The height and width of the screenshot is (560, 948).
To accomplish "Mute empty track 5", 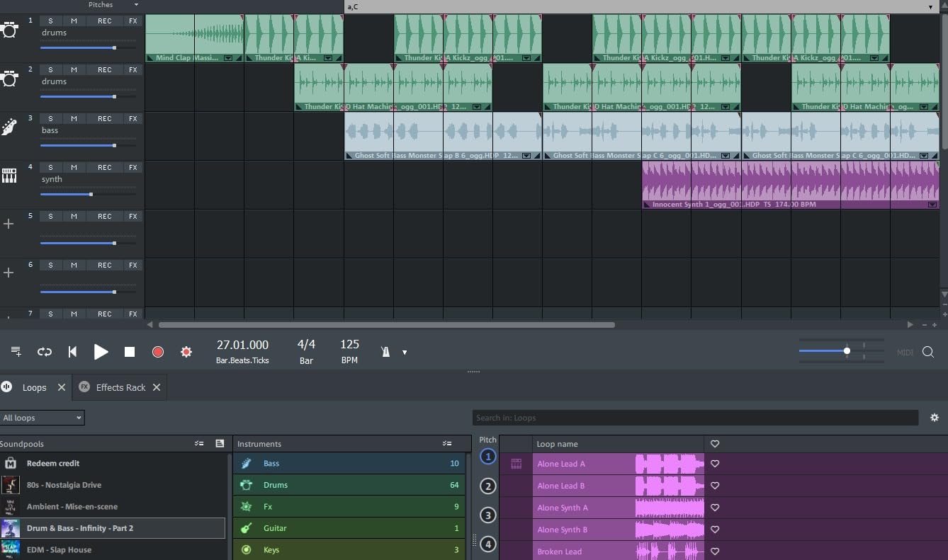I will (x=74, y=216).
